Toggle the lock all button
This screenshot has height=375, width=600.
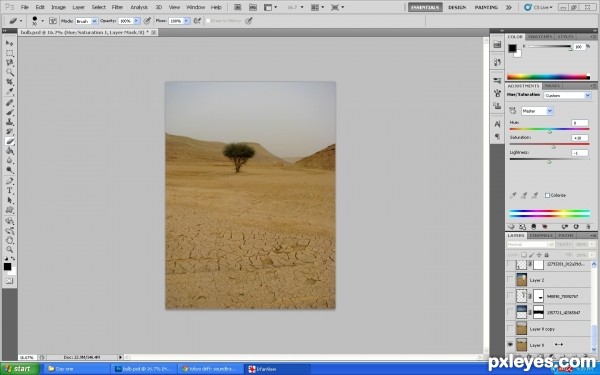[x=546, y=255]
